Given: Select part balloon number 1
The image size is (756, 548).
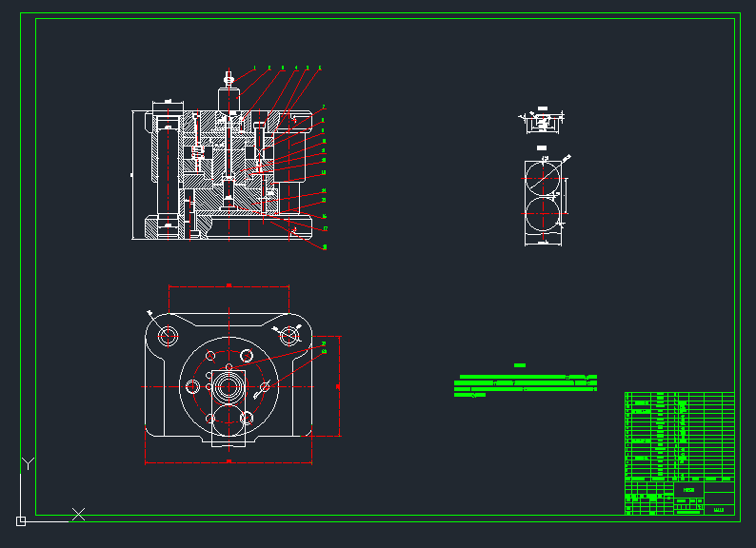Looking at the screenshot, I should [254, 68].
